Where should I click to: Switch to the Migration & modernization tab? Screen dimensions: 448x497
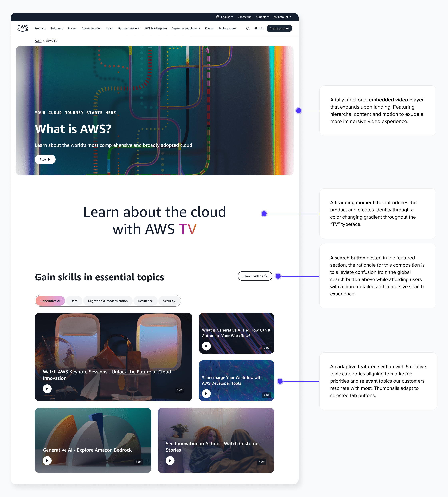[108, 301]
